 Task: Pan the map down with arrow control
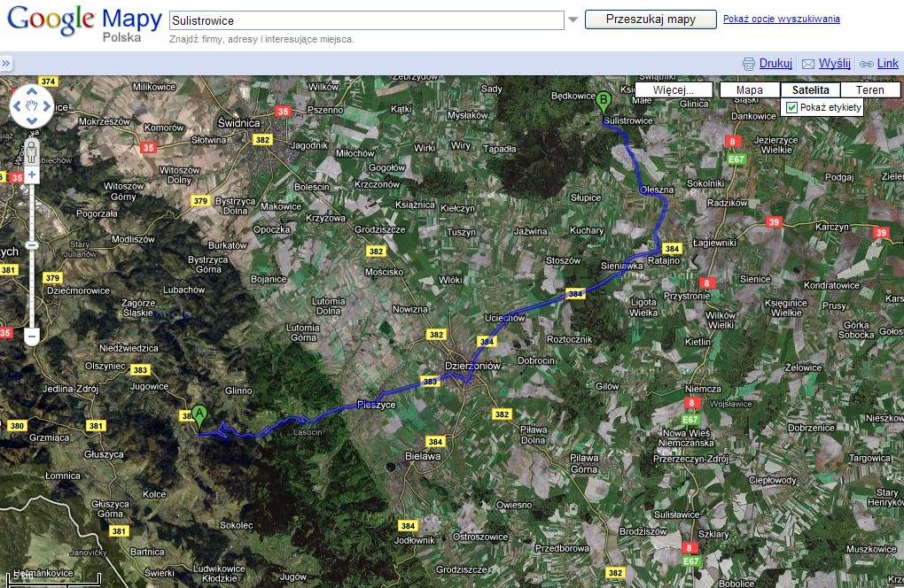(32, 121)
